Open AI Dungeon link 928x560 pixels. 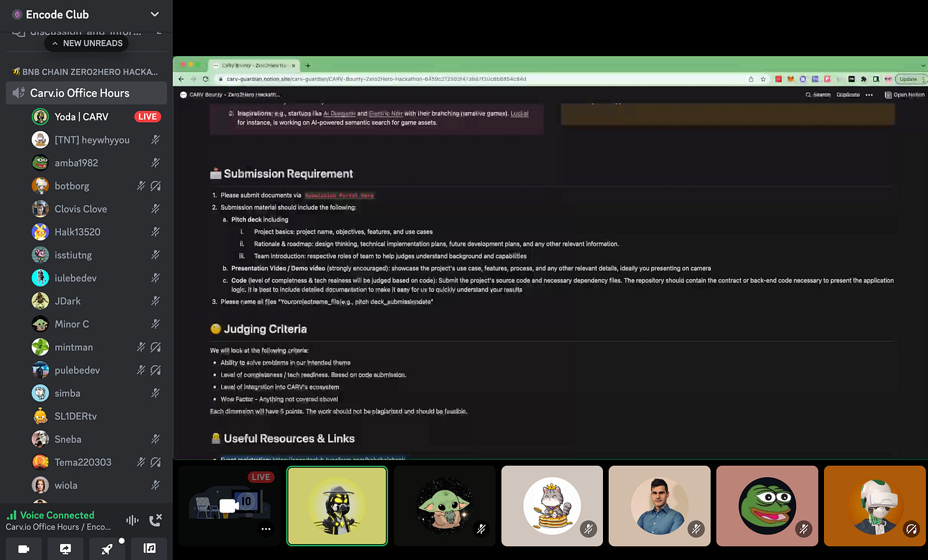point(338,113)
